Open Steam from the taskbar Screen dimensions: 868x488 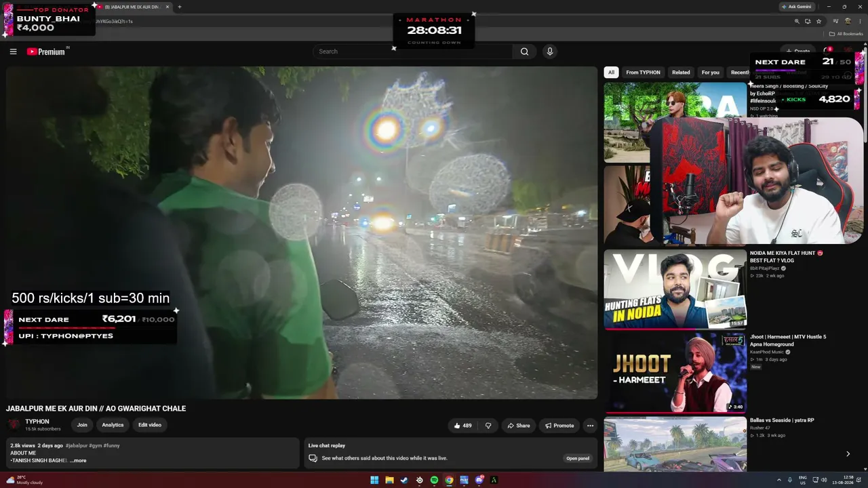[404, 481]
